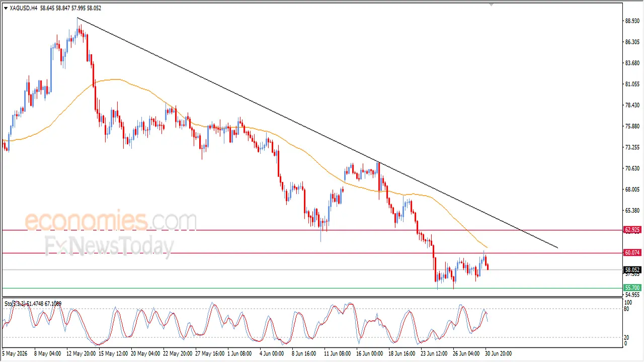The image size is (644, 362).
Task: Click the 70.630 value on price scale
Action: click(632, 168)
